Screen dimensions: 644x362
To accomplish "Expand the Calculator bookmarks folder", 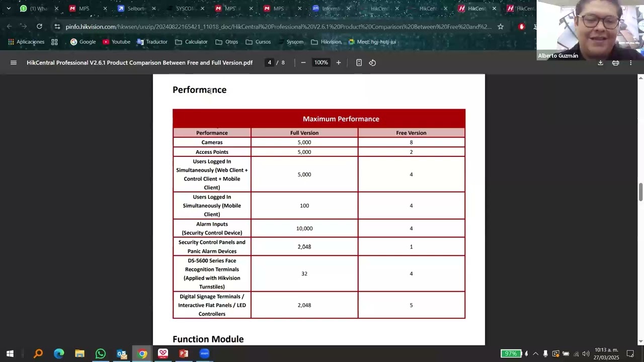I will (191, 42).
